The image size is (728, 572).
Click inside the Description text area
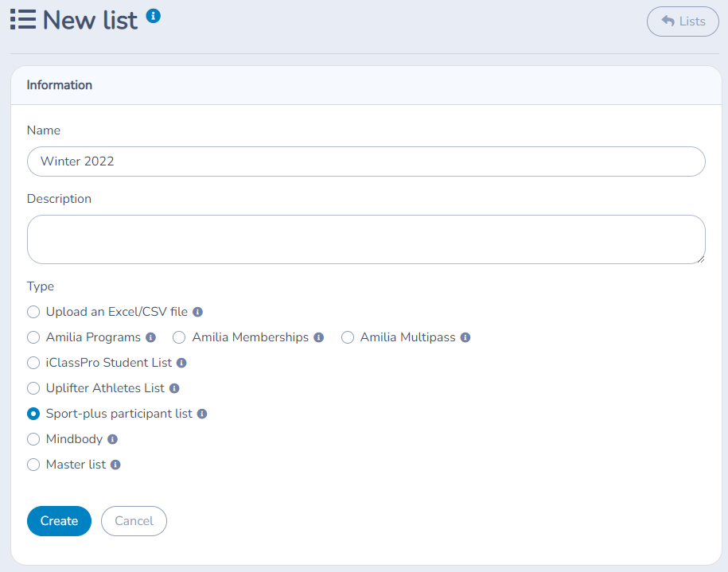pos(366,239)
